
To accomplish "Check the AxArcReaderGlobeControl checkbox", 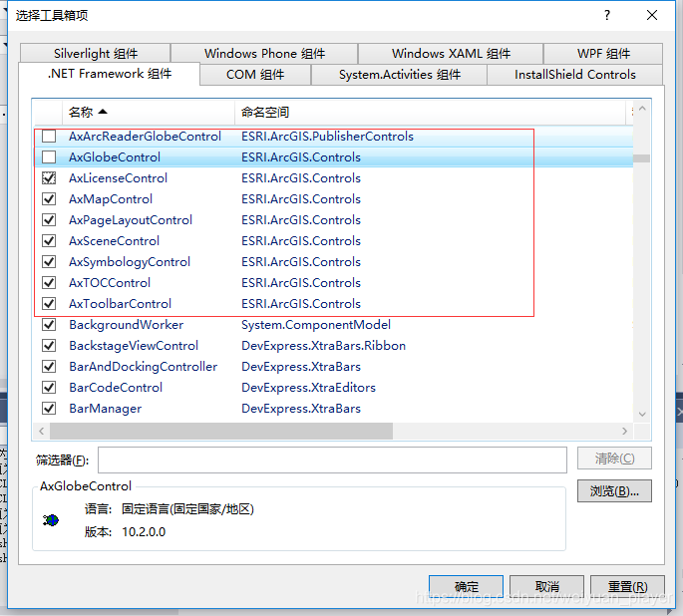I will 49,137.
